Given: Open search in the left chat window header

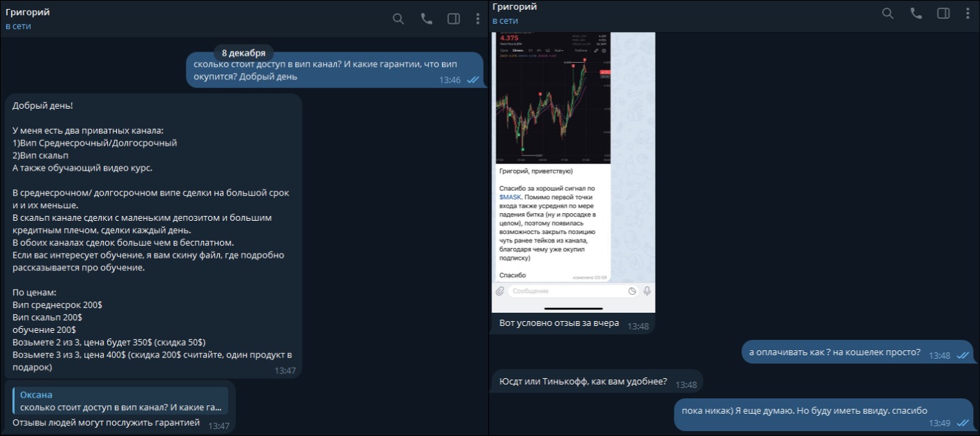Looking at the screenshot, I should pos(398,19).
